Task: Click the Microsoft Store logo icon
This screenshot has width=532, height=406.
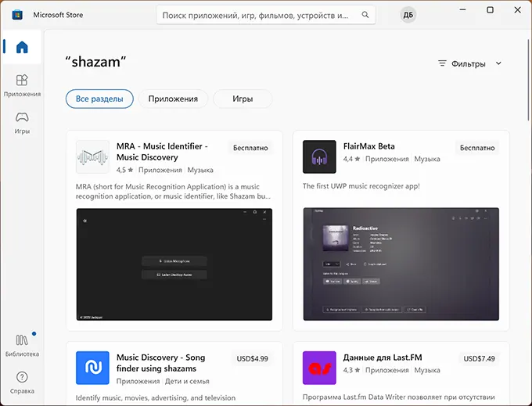Action: click(17, 15)
